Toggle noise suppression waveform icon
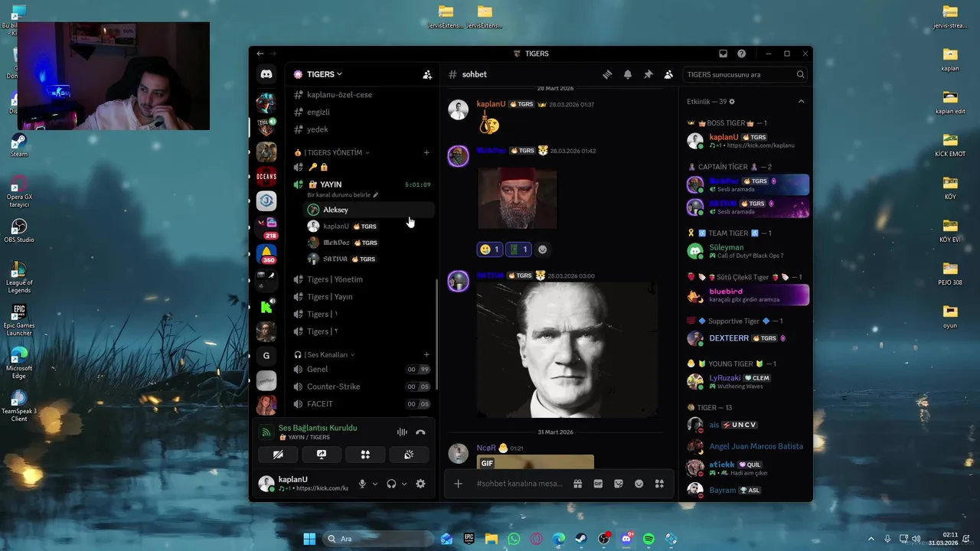Screen dimensions: 980x551 pyautogui.click(x=402, y=432)
